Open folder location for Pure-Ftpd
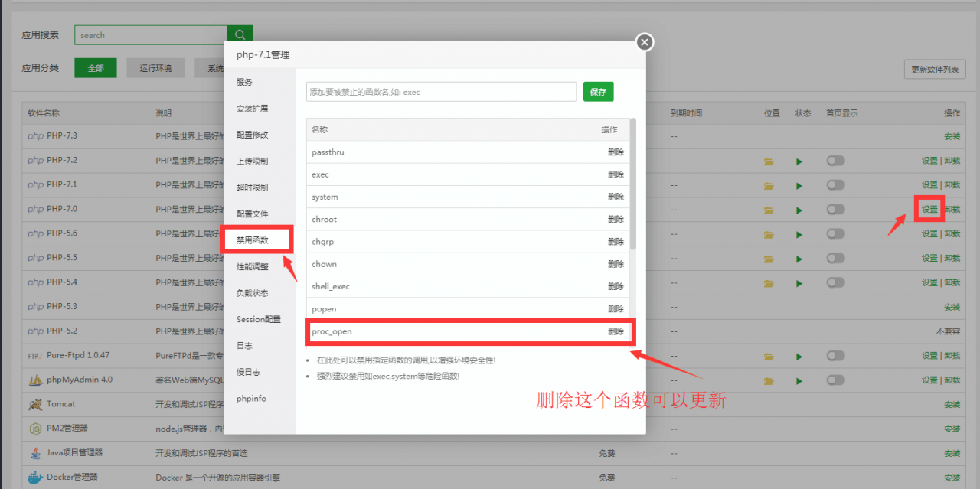Screen dimensions: 980x489 click(x=769, y=357)
